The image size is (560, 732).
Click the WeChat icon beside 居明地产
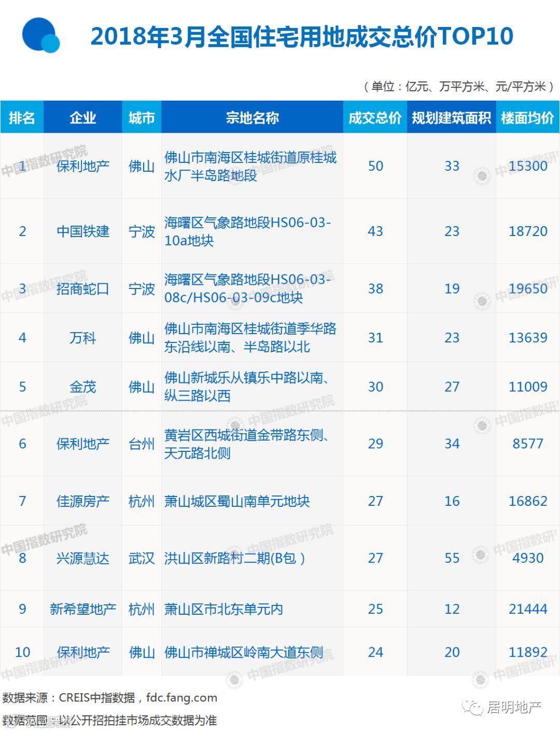pos(473,707)
